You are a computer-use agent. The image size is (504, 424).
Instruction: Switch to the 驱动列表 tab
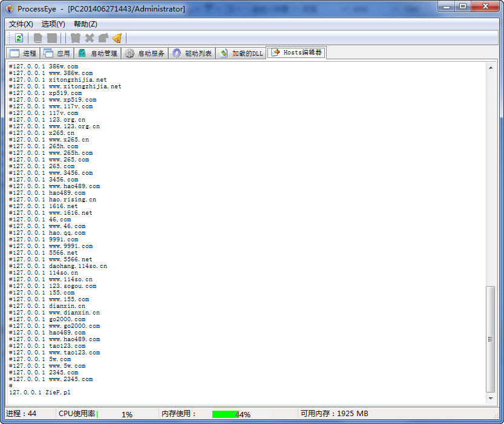coord(192,53)
